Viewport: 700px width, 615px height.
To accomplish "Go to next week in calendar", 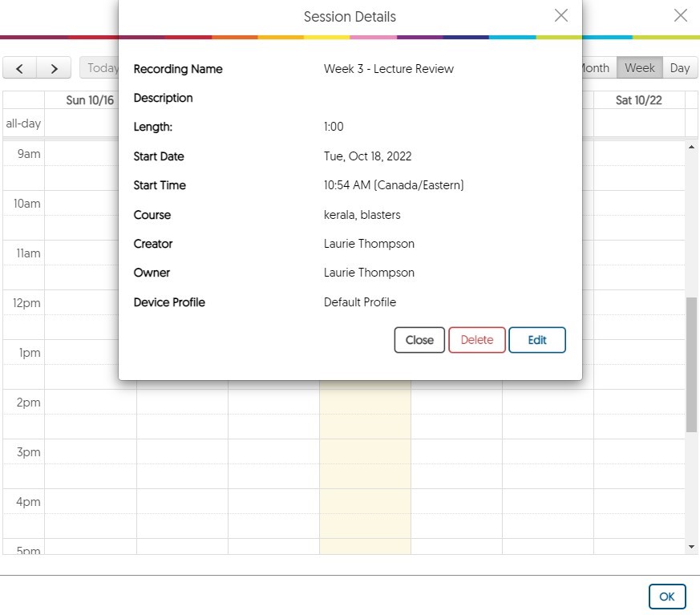I will (54, 68).
